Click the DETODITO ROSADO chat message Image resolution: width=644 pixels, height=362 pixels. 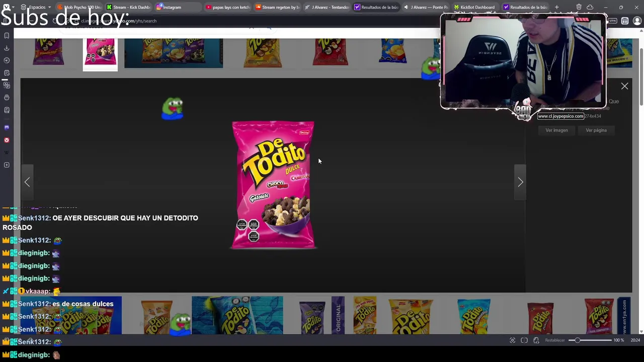coord(101,223)
